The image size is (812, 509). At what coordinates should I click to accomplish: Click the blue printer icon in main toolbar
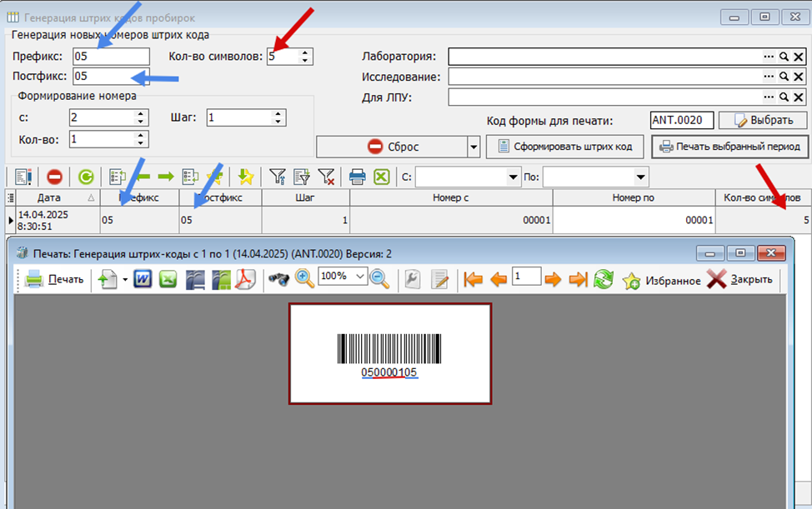tap(358, 177)
